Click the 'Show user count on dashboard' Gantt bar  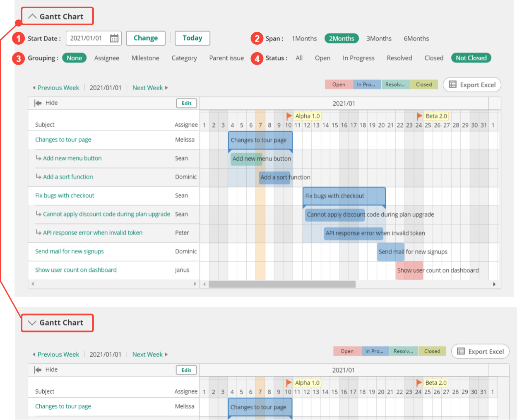coord(409,270)
